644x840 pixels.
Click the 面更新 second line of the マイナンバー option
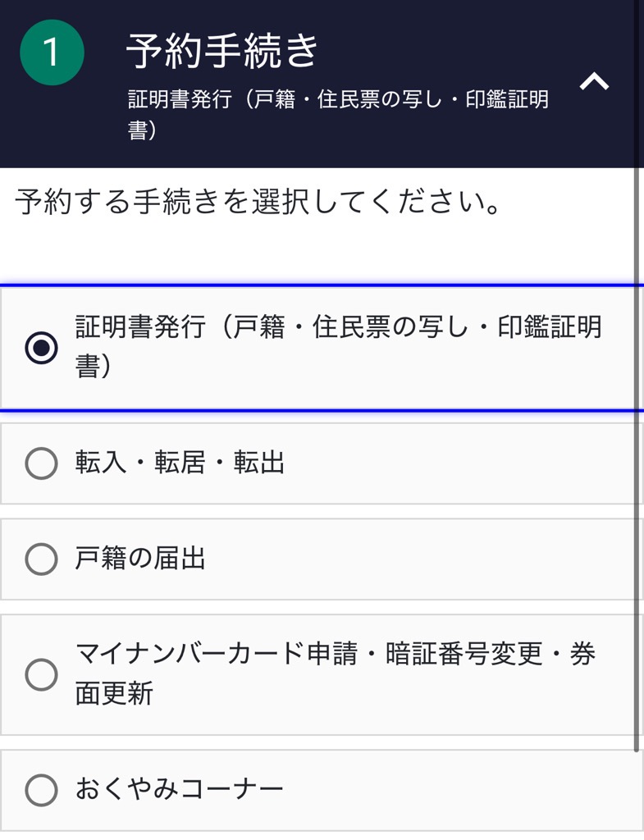click(x=113, y=694)
